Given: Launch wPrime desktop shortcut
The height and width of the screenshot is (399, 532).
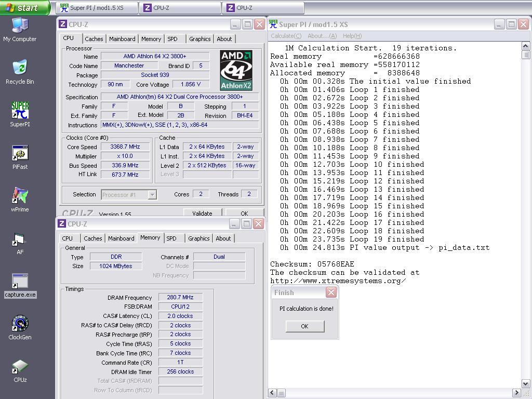Looking at the screenshot, I should click(20, 200).
